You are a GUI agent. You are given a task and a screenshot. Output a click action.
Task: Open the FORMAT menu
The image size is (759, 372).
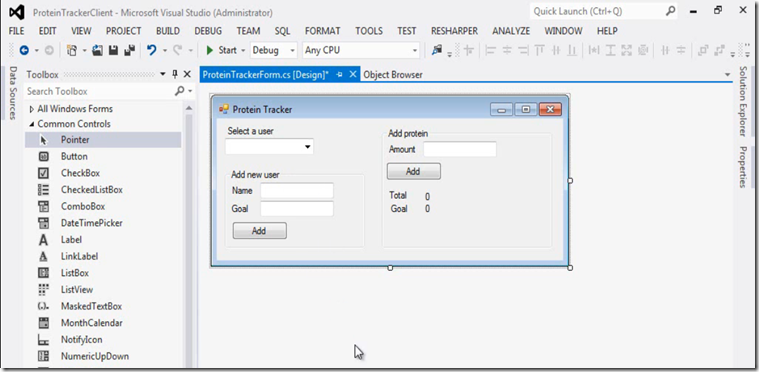tap(322, 31)
